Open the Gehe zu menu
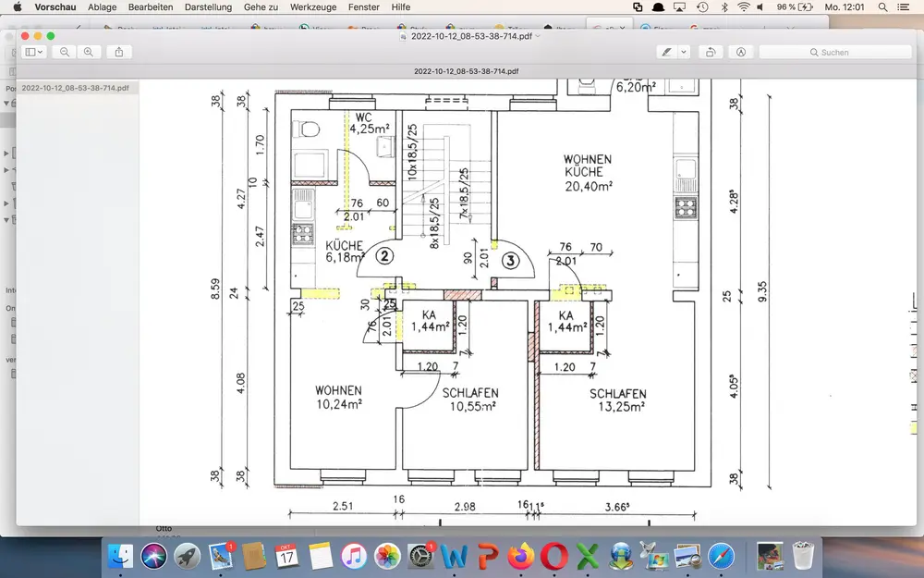This screenshot has width=924, height=578. coord(261,7)
